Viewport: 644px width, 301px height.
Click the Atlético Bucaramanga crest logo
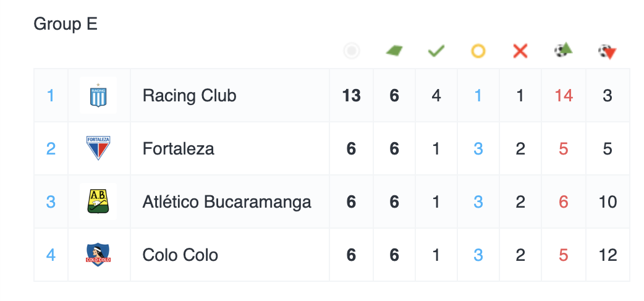(99, 201)
